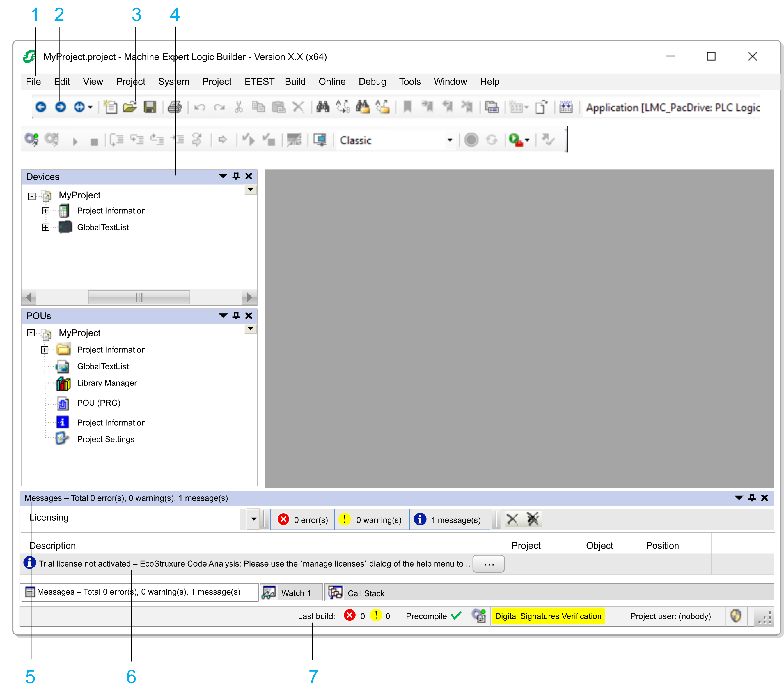
Task: Click Digital Signatures Verification in the status bar
Action: tap(549, 616)
